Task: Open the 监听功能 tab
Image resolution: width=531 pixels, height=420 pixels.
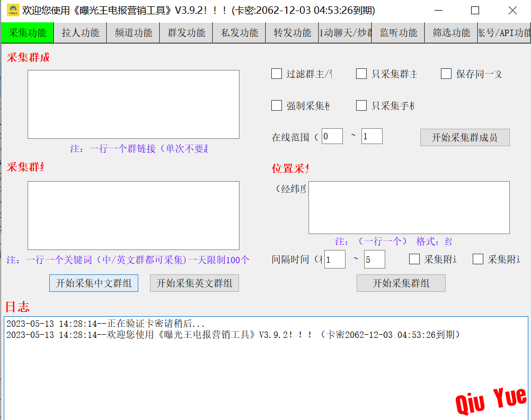Action: pyautogui.click(x=398, y=33)
